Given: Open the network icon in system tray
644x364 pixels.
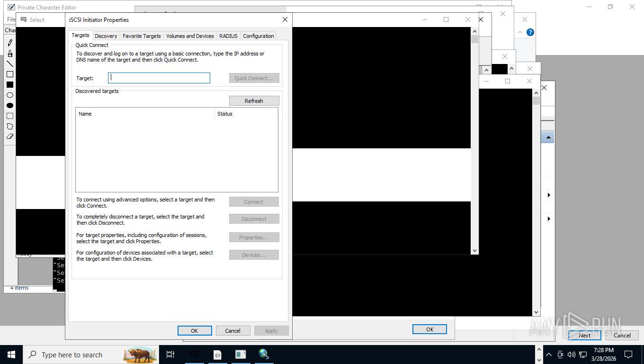Looking at the screenshot, I should [x=583, y=355].
